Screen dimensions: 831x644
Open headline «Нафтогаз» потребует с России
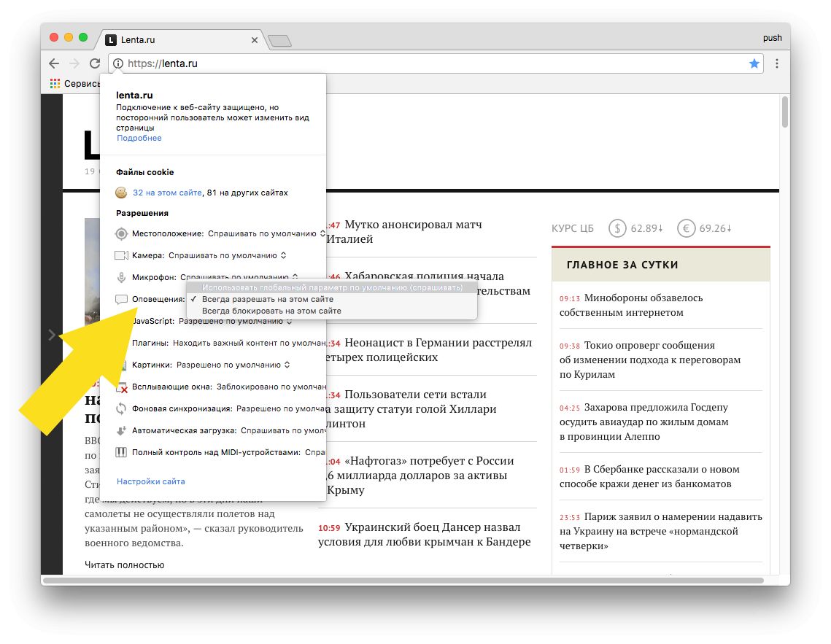click(420, 475)
